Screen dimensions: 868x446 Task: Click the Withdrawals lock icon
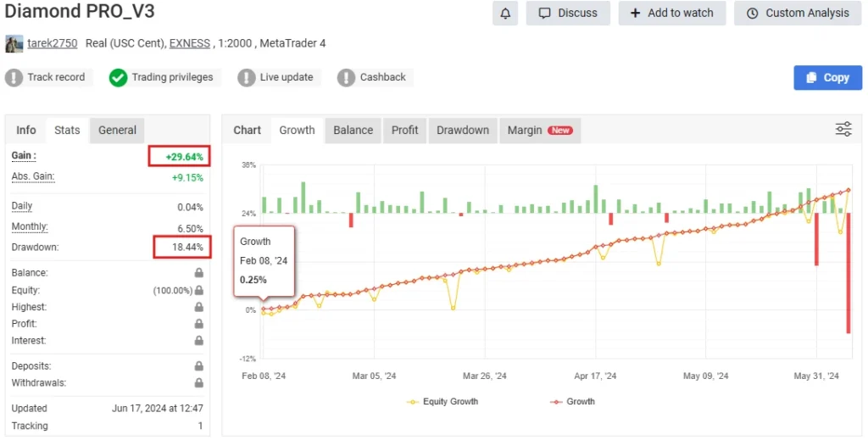(x=198, y=383)
